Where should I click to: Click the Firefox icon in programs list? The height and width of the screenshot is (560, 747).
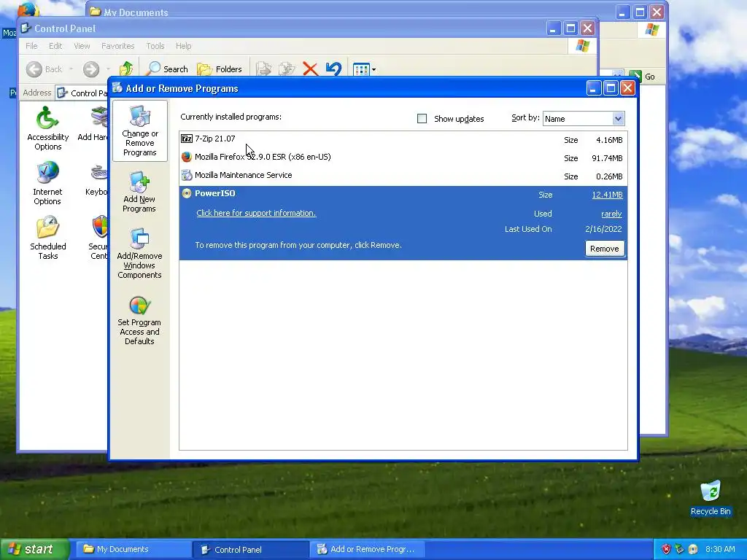186,157
